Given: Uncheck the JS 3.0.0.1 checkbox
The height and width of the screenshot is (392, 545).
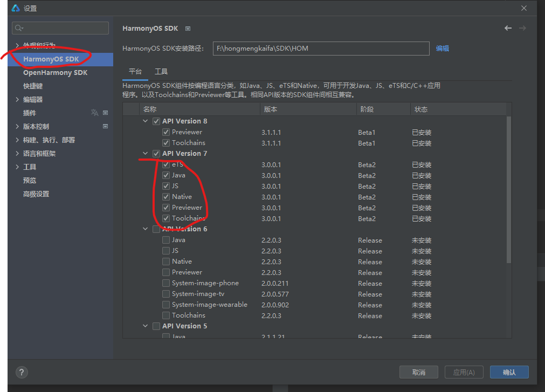Looking at the screenshot, I should [166, 186].
